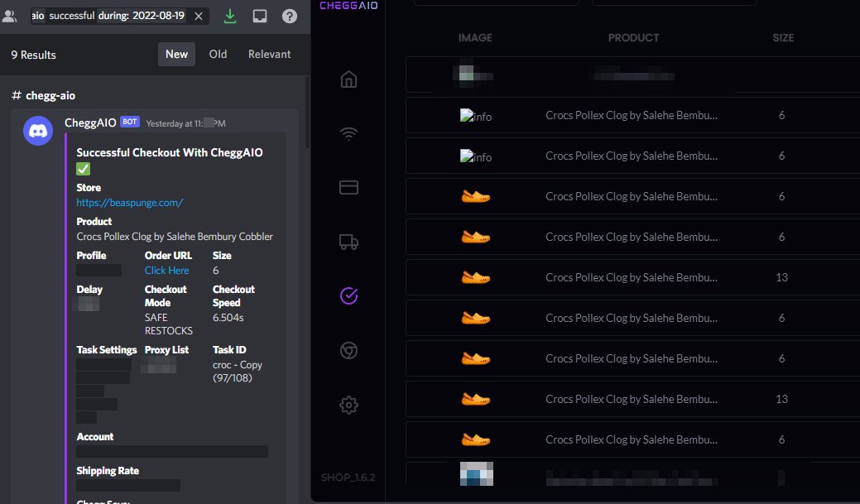Click the search results scrollbar in Discord
Screen dimensions: 860x504
click(x=307, y=113)
